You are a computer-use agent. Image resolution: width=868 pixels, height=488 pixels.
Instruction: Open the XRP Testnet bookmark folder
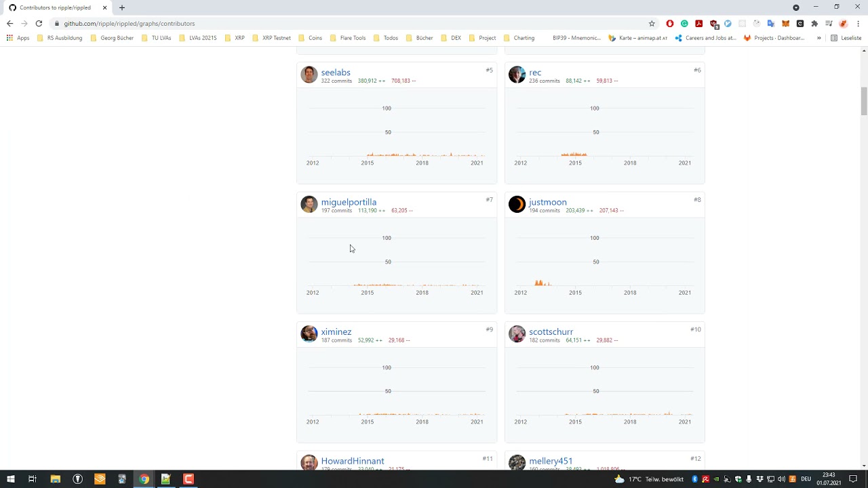[x=271, y=38]
